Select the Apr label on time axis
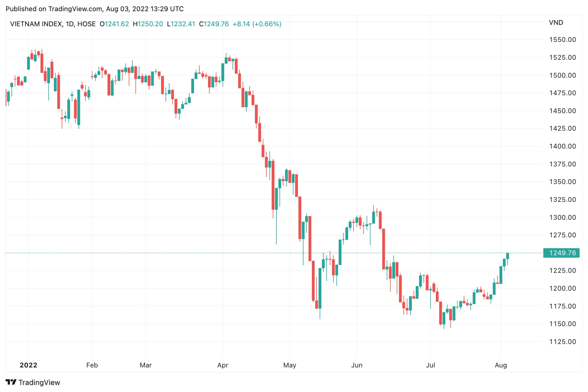 coord(223,365)
